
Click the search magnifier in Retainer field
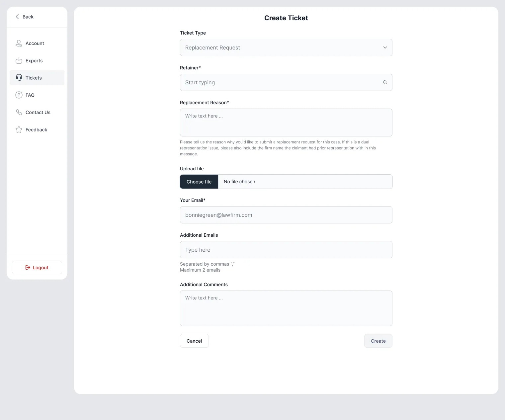pyautogui.click(x=385, y=82)
